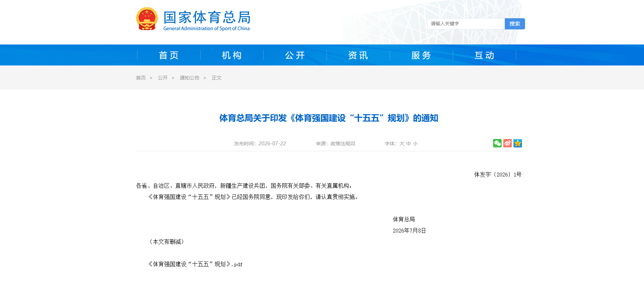Click the 体育总局 signature line
Screen dimensions: 644x284
click(x=404, y=219)
